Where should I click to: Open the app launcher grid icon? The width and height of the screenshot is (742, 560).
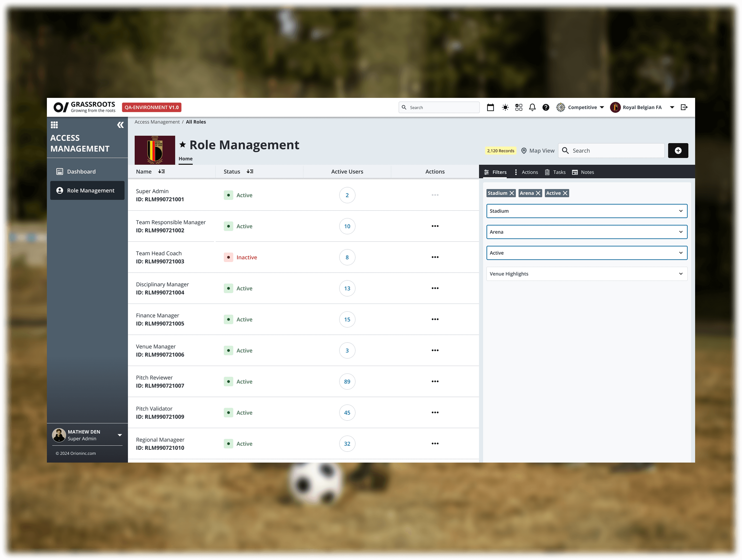point(54,125)
